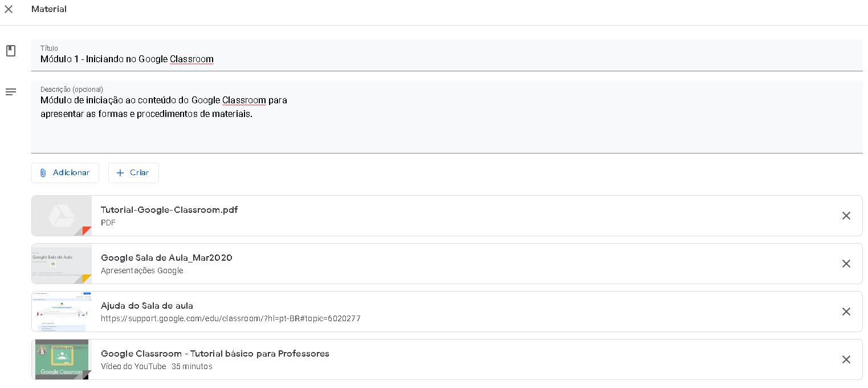
Task: Click the description lines icon
Action: (11, 92)
